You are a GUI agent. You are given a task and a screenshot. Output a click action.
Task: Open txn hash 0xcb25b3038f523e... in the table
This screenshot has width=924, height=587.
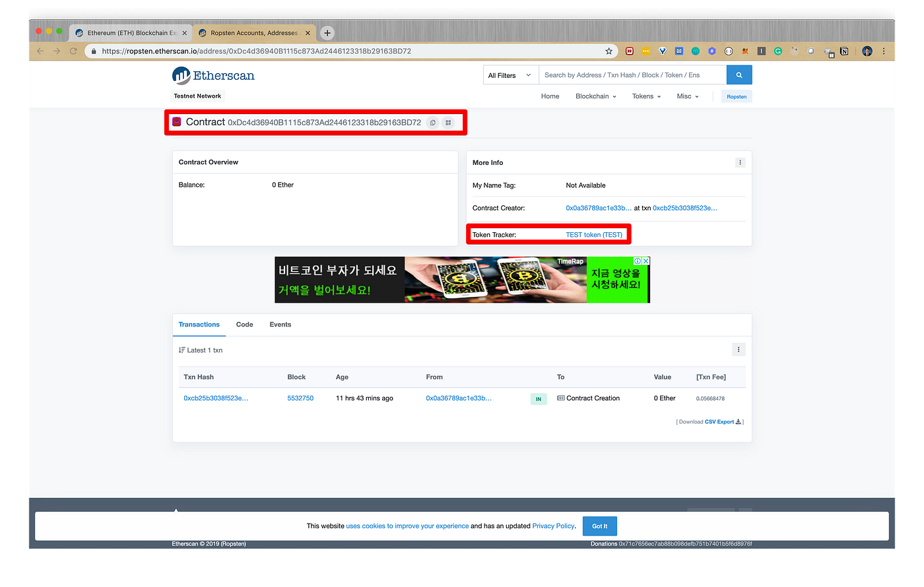coord(216,398)
